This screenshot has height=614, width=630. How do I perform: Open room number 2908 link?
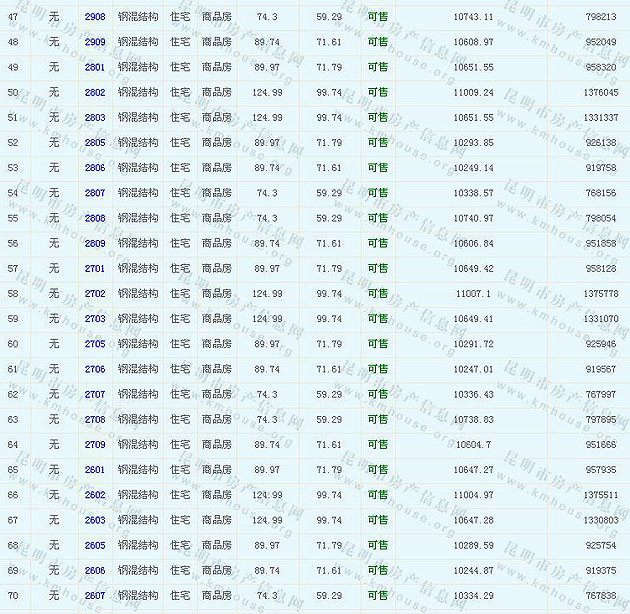pos(95,17)
